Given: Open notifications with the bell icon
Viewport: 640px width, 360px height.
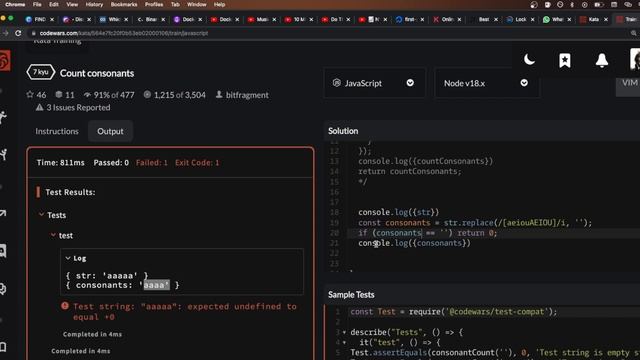Looking at the screenshot, I should (602, 60).
